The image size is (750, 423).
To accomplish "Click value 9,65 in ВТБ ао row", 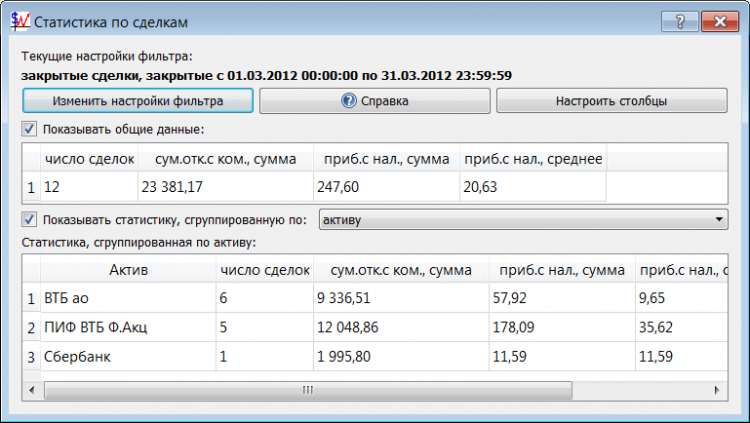I will point(682,298).
